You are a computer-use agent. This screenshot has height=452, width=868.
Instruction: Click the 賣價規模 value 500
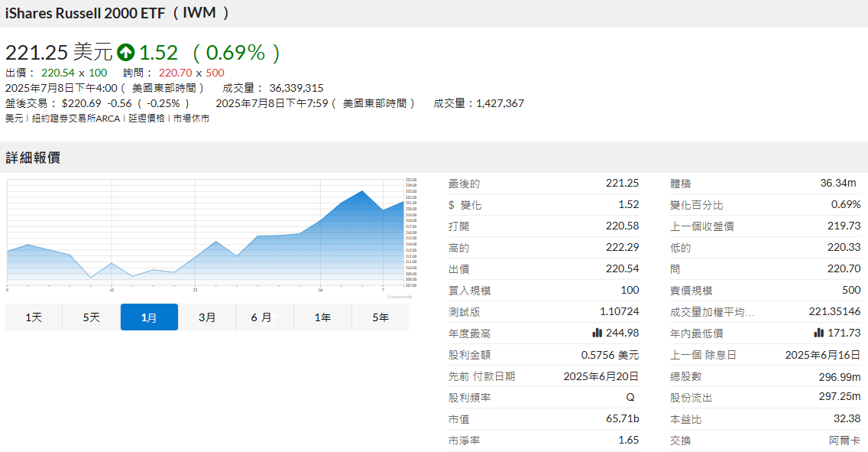pyautogui.click(x=851, y=290)
